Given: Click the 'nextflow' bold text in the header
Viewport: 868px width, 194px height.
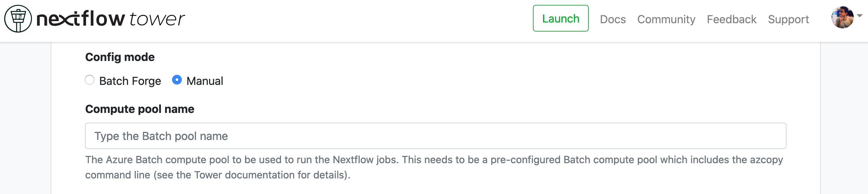Looking at the screenshot, I should (80, 19).
